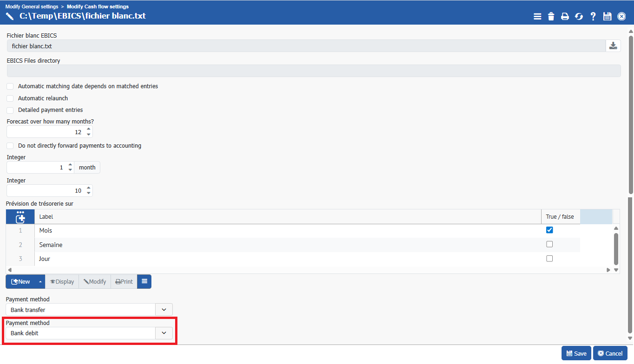This screenshot has height=364, width=634.
Task: Click the add row icon in table header
Action: click(20, 217)
